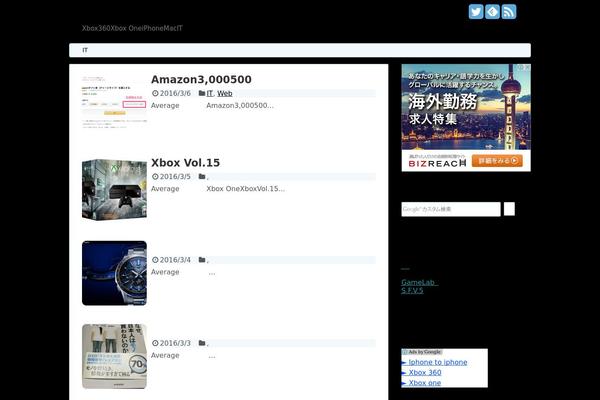Viewport: 600px width, 400px height.
Task: Open the Twitter icon in header
Action: tap(476, 12)
